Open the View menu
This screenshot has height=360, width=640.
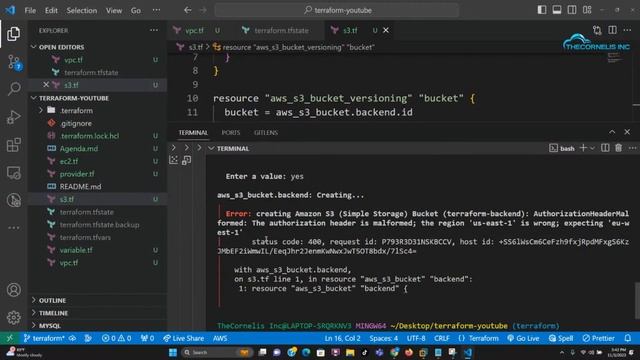pos(114,10)
